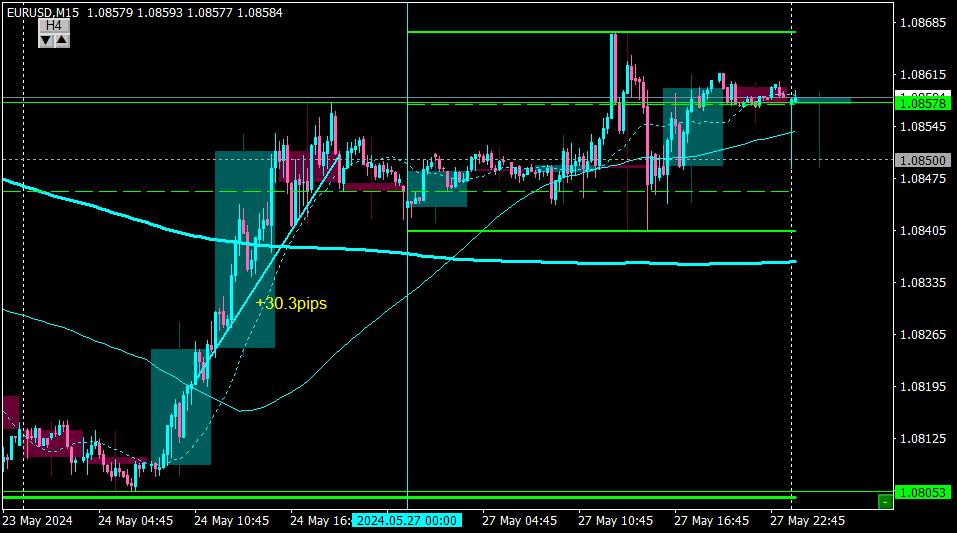This screenshot has width=957, height=533.
Task: Click the 1.08685 price axis label
Action: pos(923,23)
